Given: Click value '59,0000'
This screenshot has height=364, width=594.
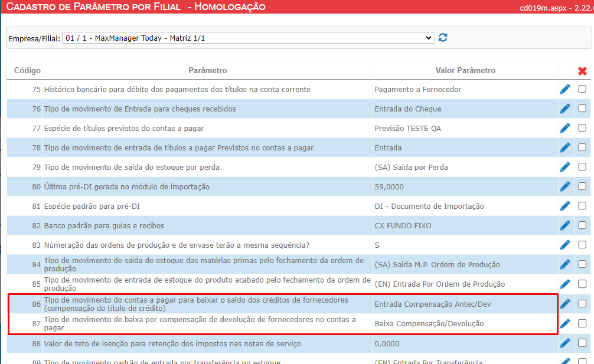Looking at the screenshot, I should 389,186.
